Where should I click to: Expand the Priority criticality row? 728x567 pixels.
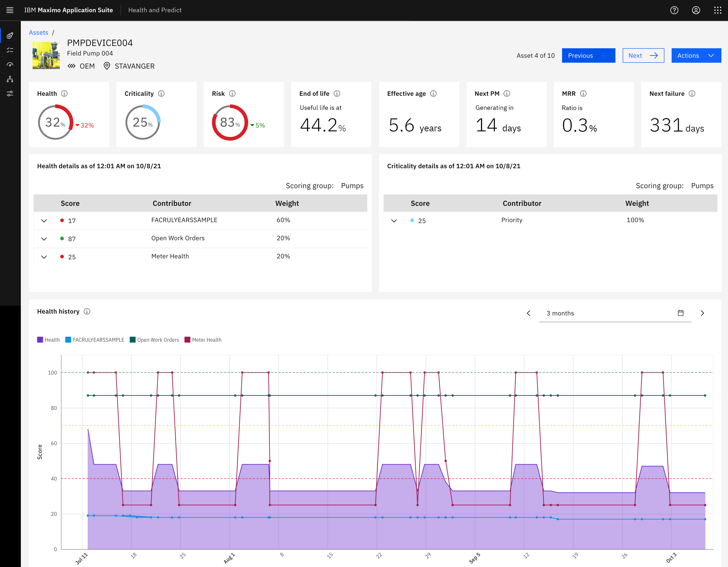(394, 221)
